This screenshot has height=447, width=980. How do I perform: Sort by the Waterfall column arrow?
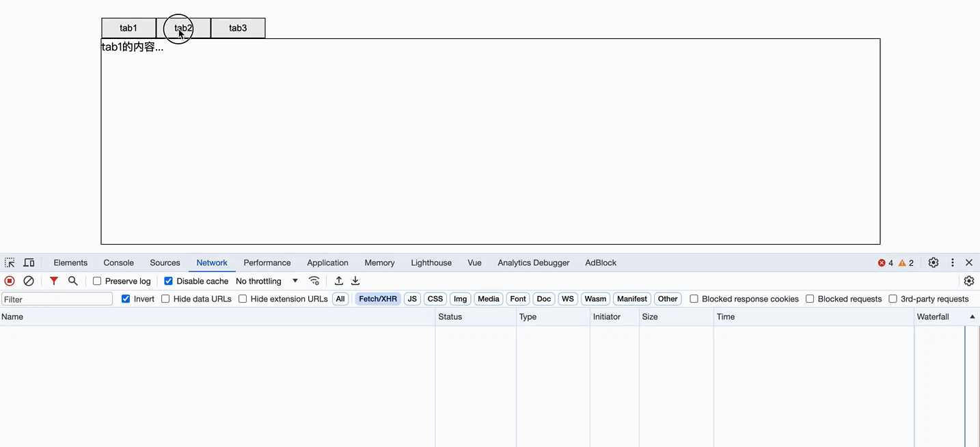(x=972, y=317)
